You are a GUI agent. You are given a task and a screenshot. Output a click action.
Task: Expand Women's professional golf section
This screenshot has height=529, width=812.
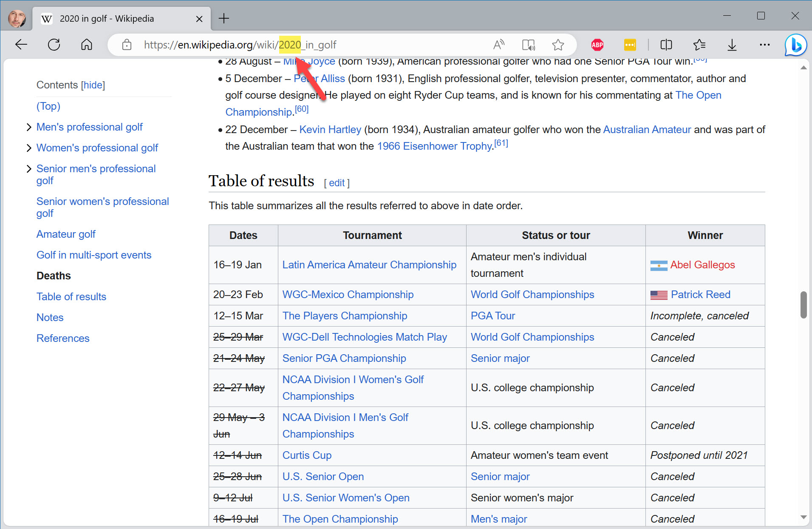(29, 148)
